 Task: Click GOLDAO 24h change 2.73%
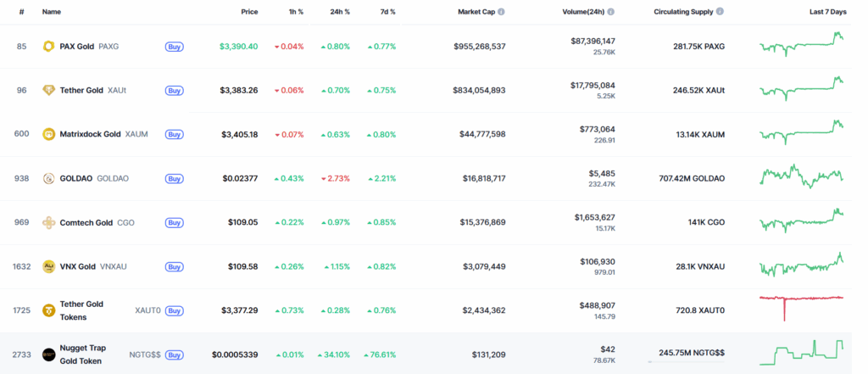(x=336, y=178)
